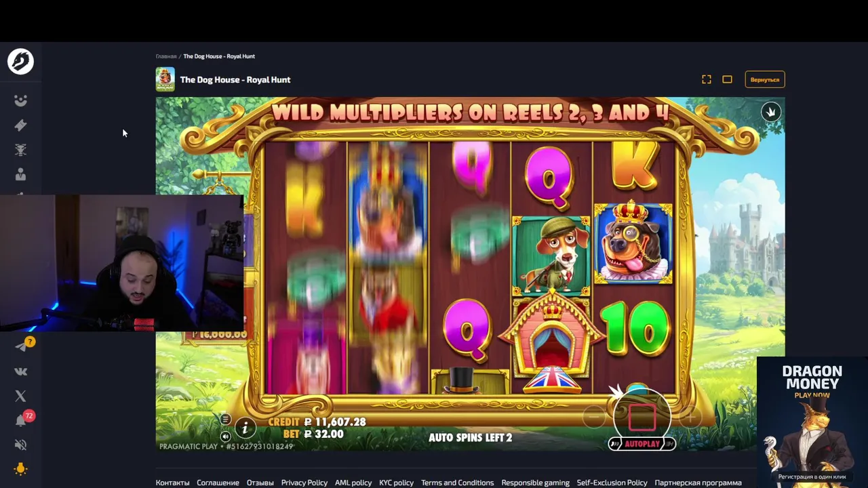Click the hunter dog symbol on reel 4

551,256
